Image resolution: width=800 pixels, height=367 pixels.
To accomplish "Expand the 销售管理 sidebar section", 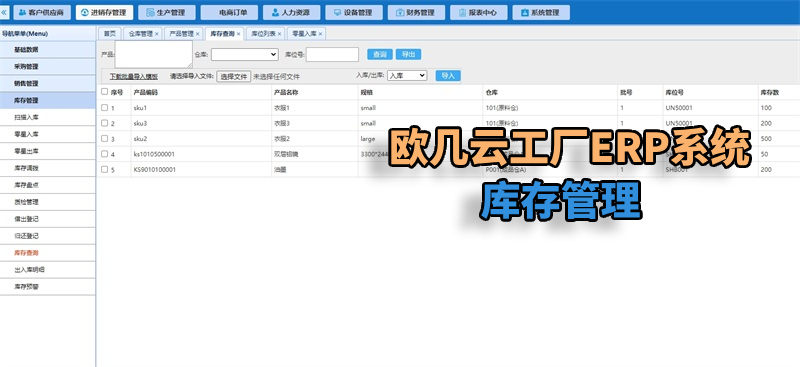I will tap(47, 84).
